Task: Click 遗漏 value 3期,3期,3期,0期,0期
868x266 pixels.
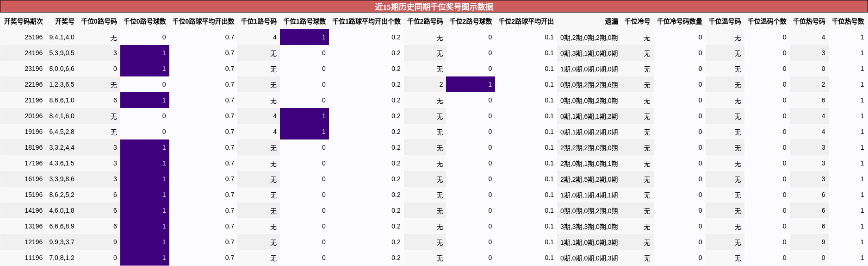Action: coord(589,227)
